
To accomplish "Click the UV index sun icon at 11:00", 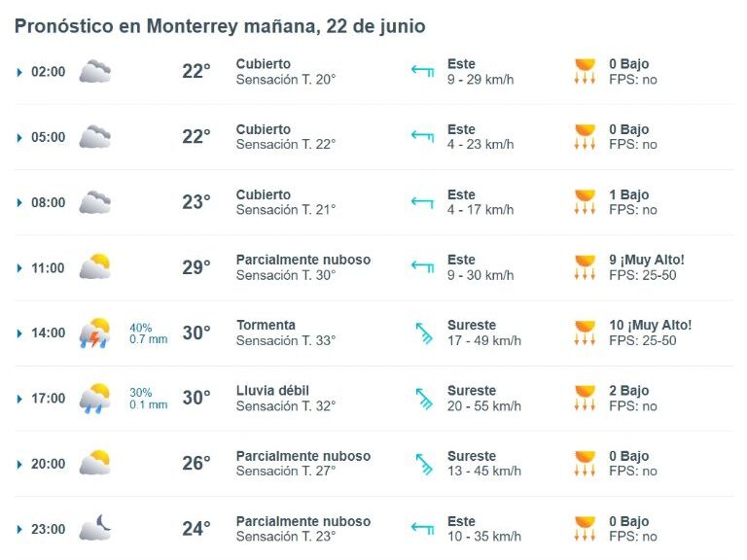I will point(585,267).
